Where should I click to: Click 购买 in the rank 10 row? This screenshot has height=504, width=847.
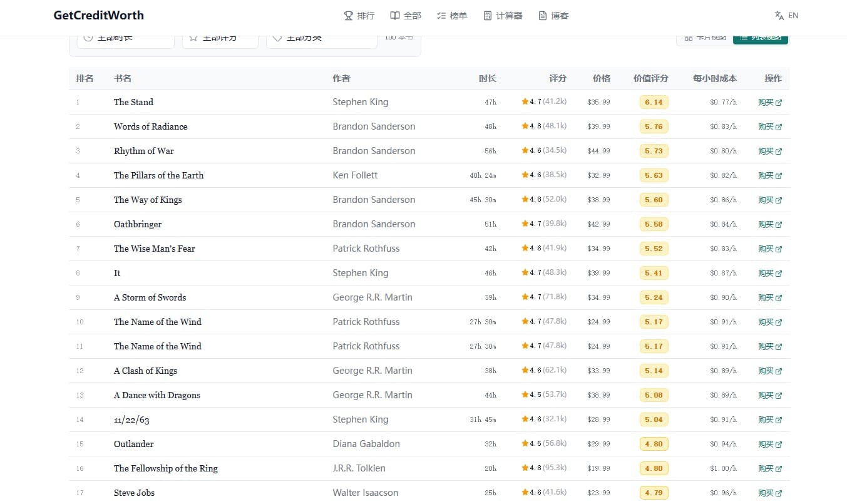770,322
